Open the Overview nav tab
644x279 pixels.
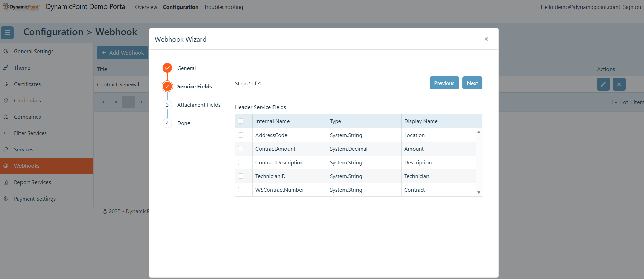pos(146,7)
